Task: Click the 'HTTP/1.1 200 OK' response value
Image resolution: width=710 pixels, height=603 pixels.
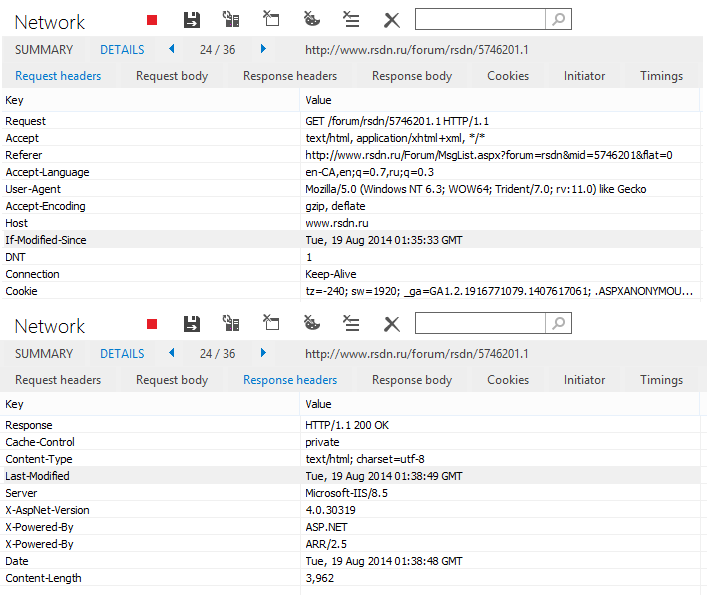Action: point(347,425)
